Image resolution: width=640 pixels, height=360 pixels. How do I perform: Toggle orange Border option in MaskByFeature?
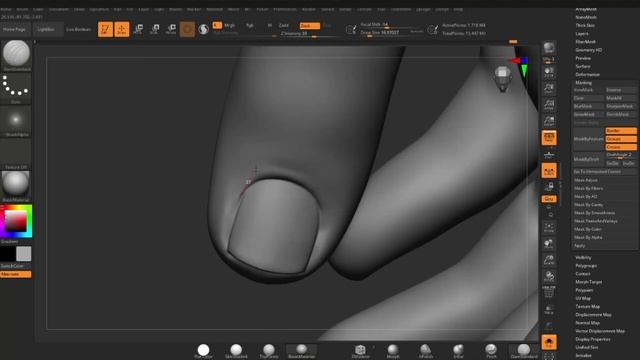pyautogui.click(x=621, y=131)
